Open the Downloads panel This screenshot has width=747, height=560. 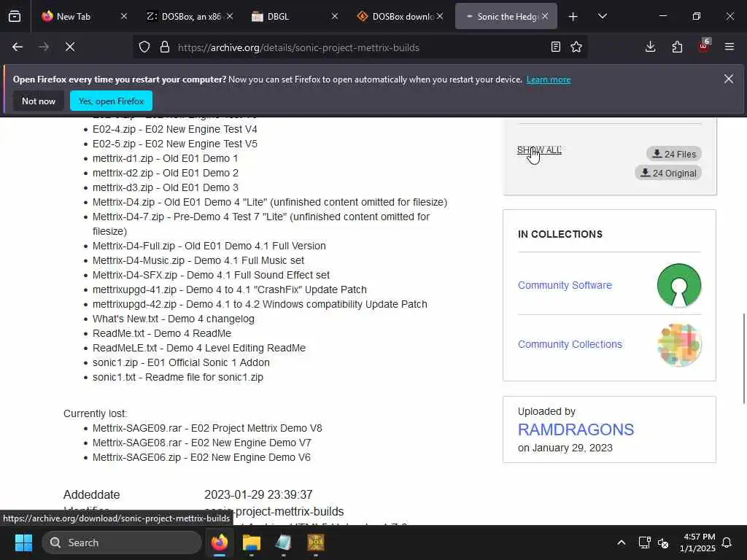pos(650,47)
